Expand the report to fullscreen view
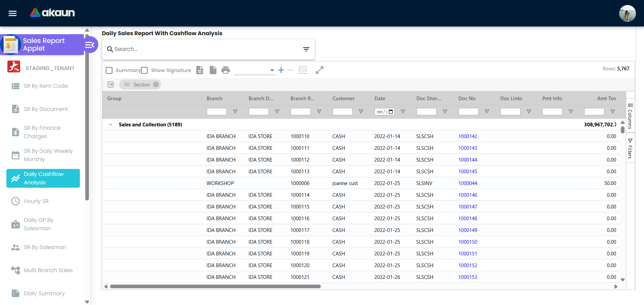The width and height of the screenshot is (644, 305). 319,70
